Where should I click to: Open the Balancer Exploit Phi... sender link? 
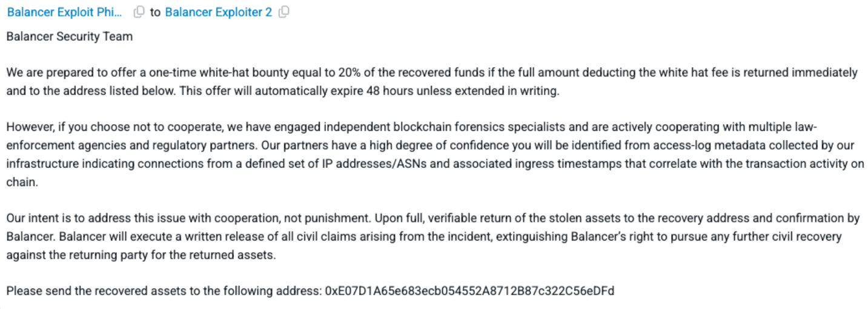pos(65,12)
